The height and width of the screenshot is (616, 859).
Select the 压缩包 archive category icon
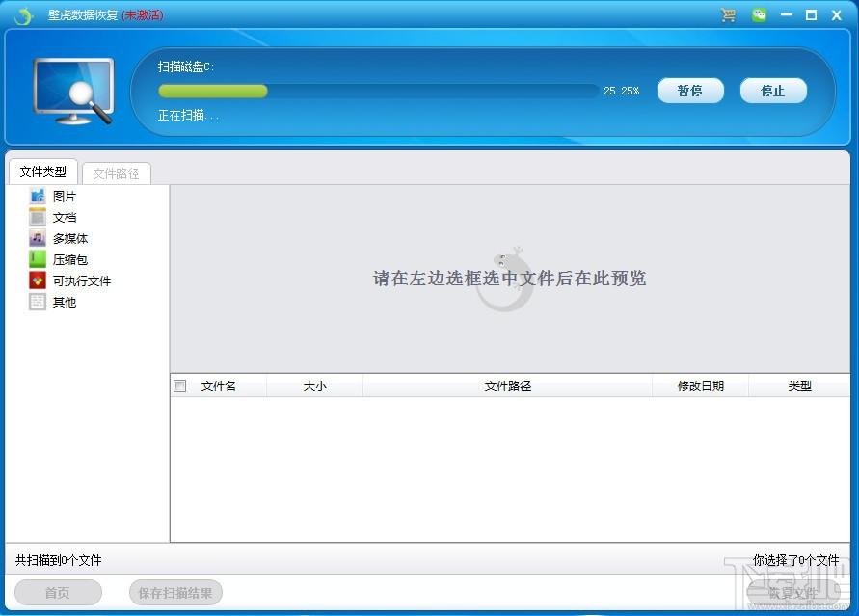pos(38,259)
